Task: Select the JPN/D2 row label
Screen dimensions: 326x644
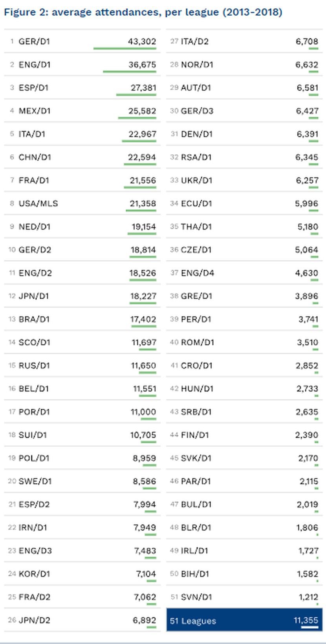Action: (x=35, y=620)
